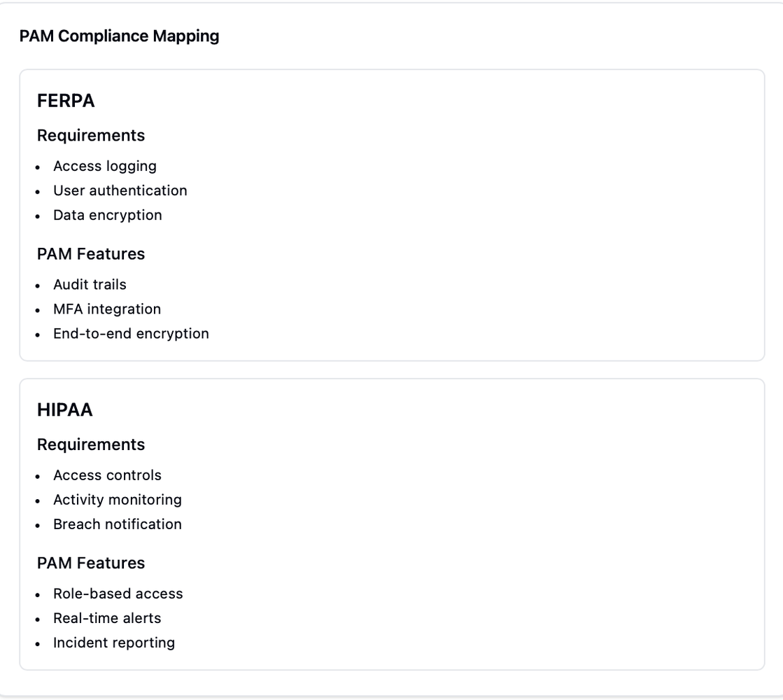Screen dimensions: 783x700
Task: Click the User authentication requirement
Action: click(120, 190)
